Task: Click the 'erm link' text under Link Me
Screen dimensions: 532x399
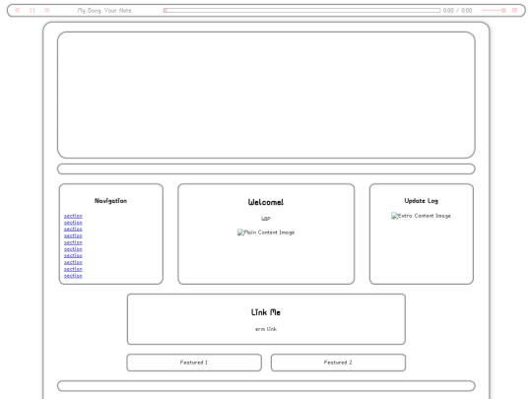Action: tap(266, 329)
